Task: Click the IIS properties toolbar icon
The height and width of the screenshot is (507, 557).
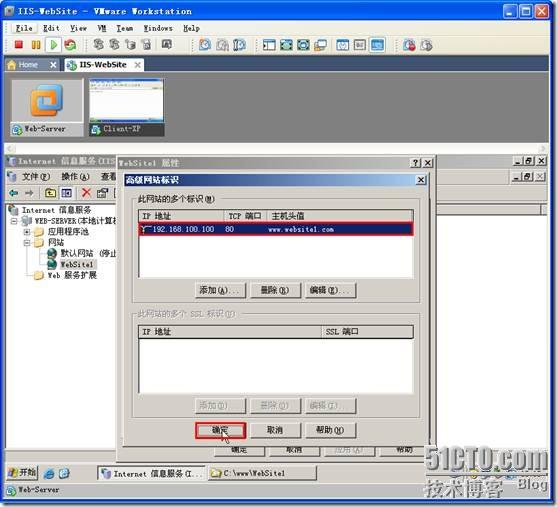Action: 102,193
